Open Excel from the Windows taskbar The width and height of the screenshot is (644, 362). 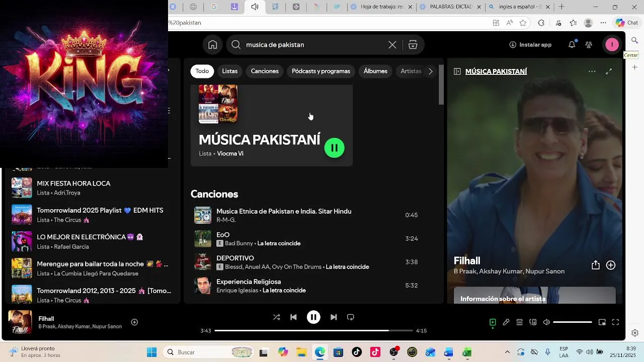467,352
